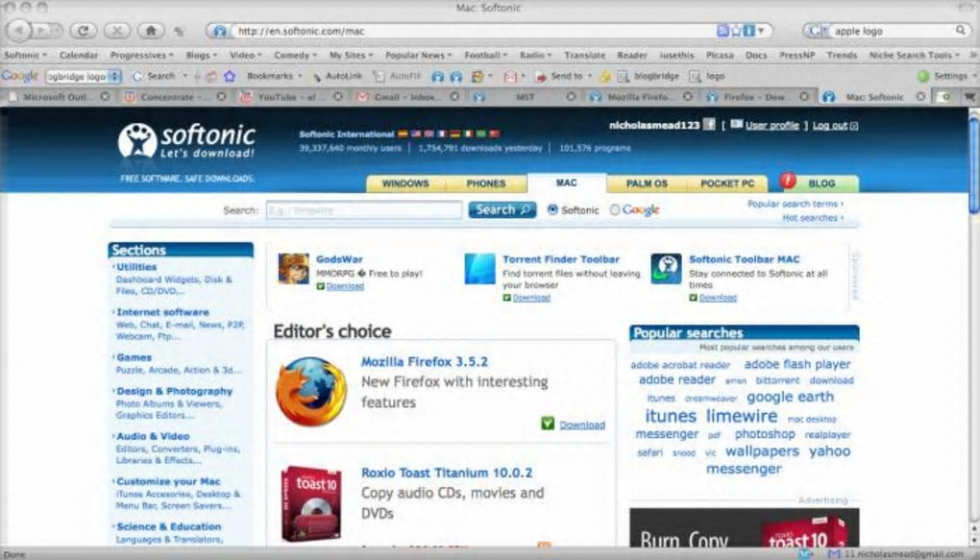The width and height of the screenshot is (980, 560).
Task: Find the word blogbridge using toolbar button
Action: [x=649, y=76]
